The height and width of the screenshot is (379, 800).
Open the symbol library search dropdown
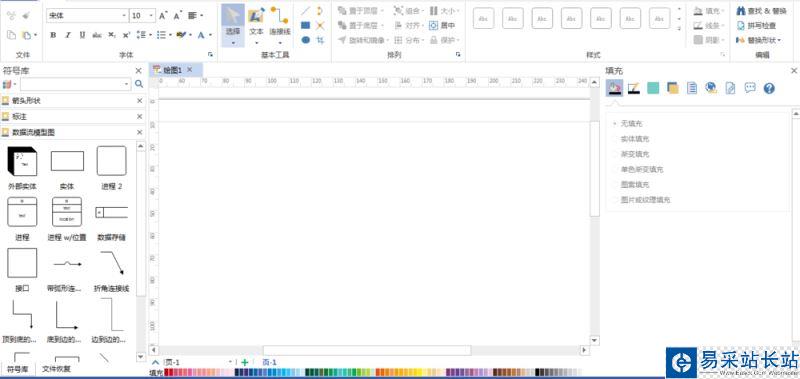pyautogui.click(x=127, y=84)
